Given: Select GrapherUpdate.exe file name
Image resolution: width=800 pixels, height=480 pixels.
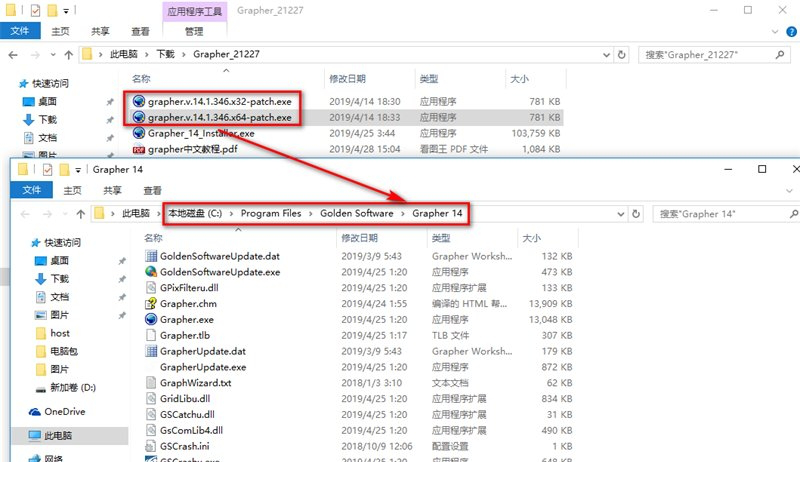Looking at the screenshot, I should [x=203, y=367].
